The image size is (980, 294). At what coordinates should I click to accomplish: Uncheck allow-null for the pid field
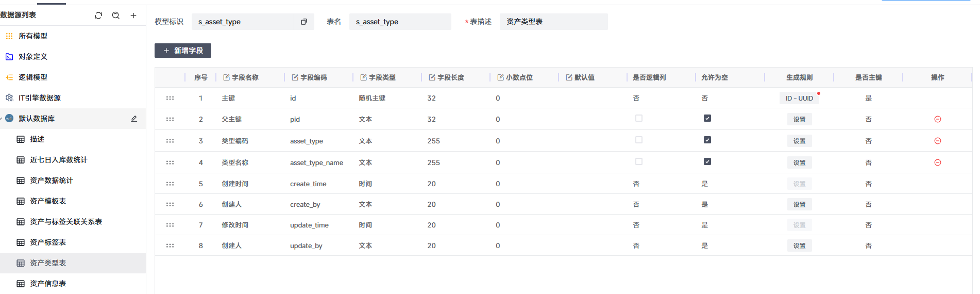click(707, 118)
